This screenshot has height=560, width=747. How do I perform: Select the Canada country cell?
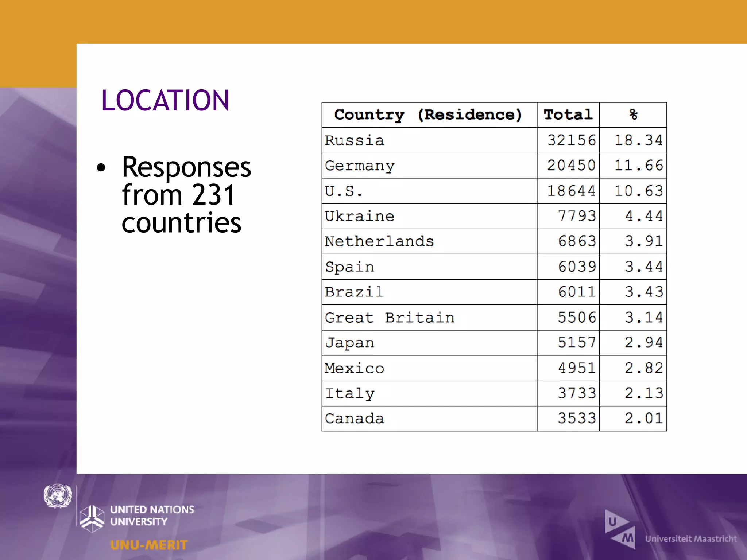(429, 419)
